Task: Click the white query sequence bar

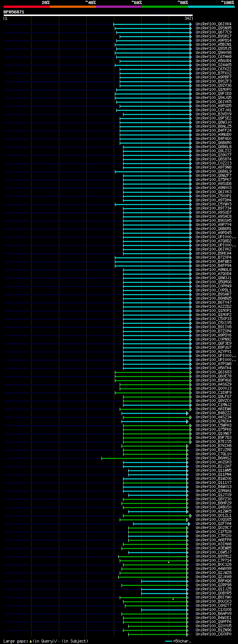Action: pos(98,15)
